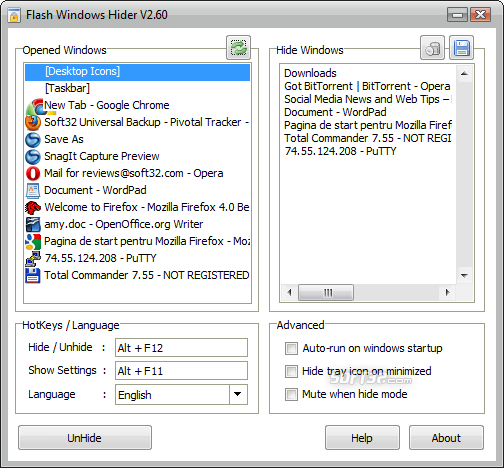Click the save hide list floppy icon
Viewport: 504px width, 468px height.
(x=461, y=48)
